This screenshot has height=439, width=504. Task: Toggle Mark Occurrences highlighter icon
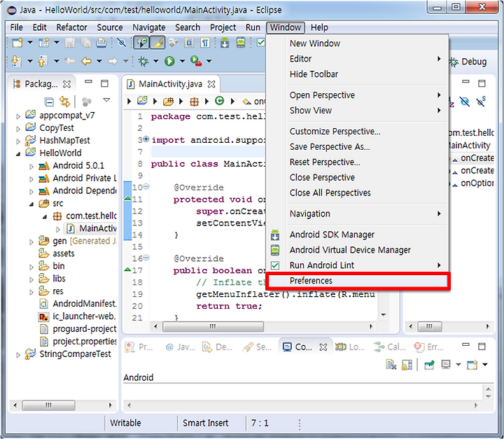[x=157, y=43]
